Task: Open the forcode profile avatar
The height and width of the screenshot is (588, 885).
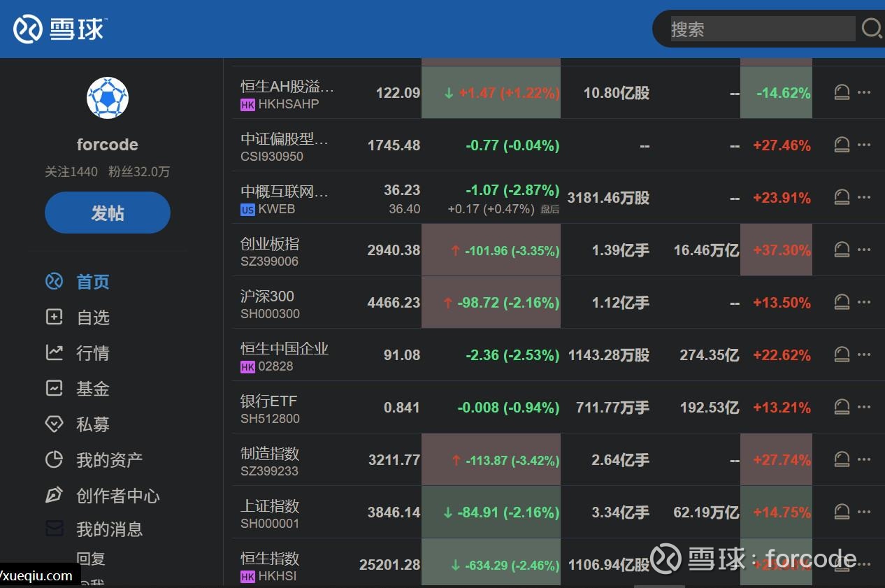Action: click(x=108, y=98)
